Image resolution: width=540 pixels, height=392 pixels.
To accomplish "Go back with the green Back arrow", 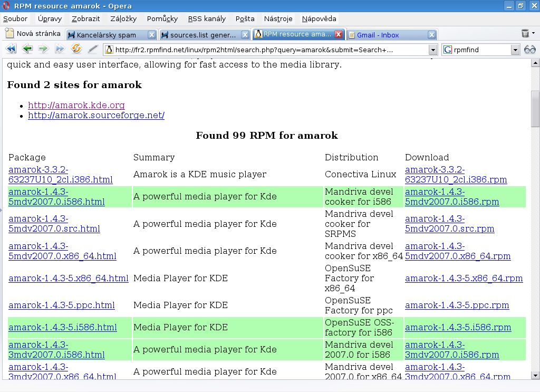I will pos(27,49).
